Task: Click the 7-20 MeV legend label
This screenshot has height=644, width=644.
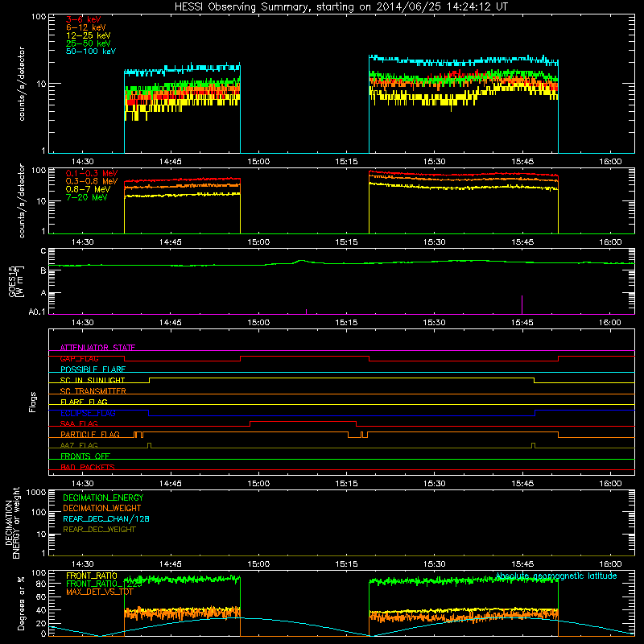Action: point(87,197)
